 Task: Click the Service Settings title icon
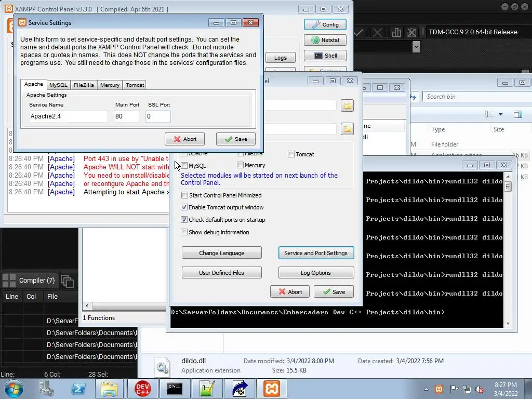coord(22,22)
